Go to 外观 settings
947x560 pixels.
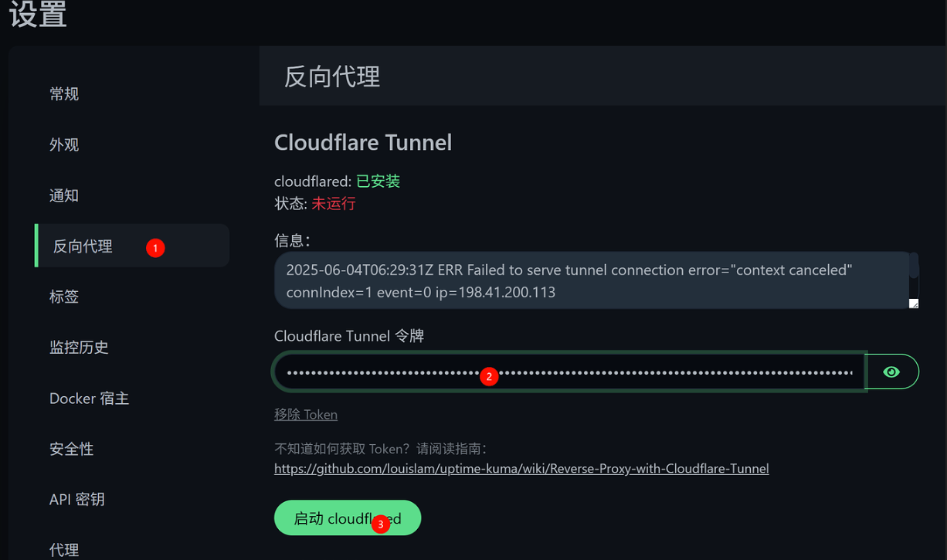click(64, 145)
